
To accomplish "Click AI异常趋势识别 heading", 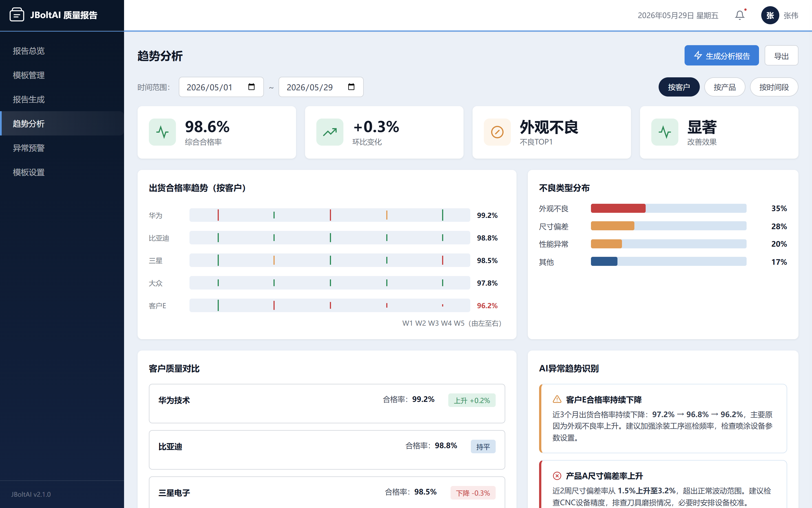I will (x=569, y=368).
